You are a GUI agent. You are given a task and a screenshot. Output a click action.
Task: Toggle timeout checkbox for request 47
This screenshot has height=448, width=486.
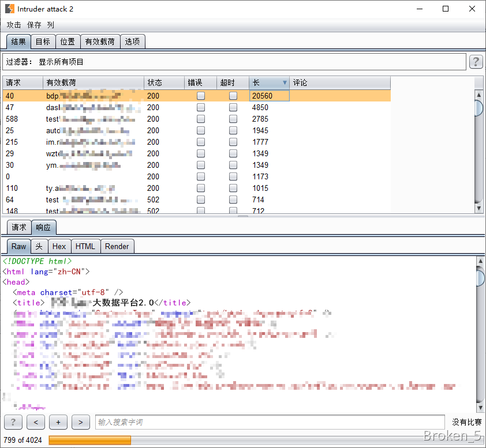coord(233,107)
